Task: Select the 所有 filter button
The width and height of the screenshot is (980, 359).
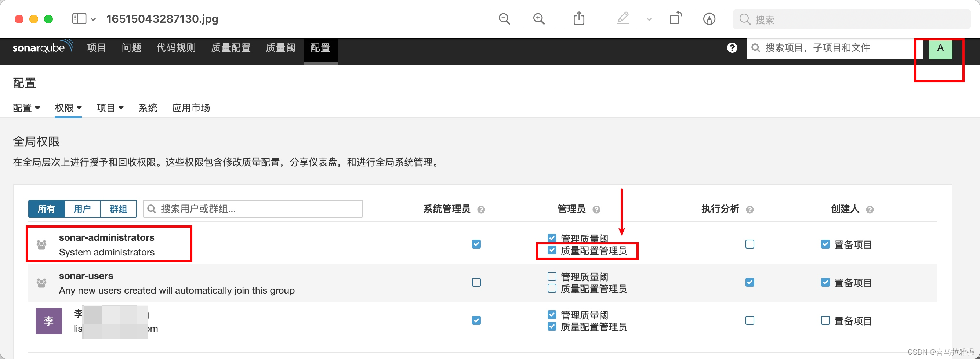Action: tap(46, 209)
